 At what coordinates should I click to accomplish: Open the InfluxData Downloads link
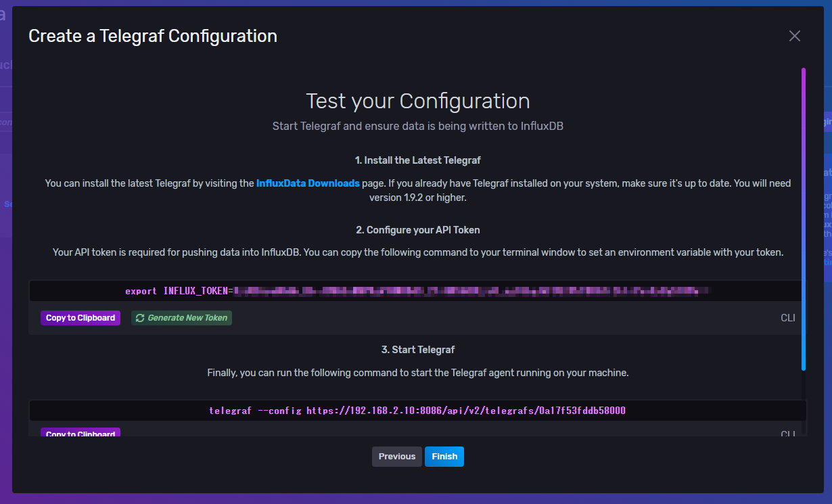(308, 183)
